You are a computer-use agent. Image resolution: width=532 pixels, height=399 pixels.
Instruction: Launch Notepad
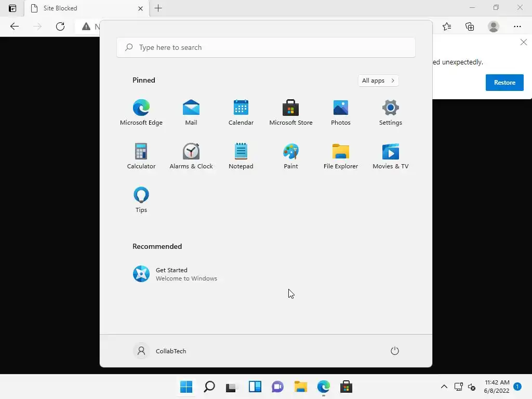[241, 156]
